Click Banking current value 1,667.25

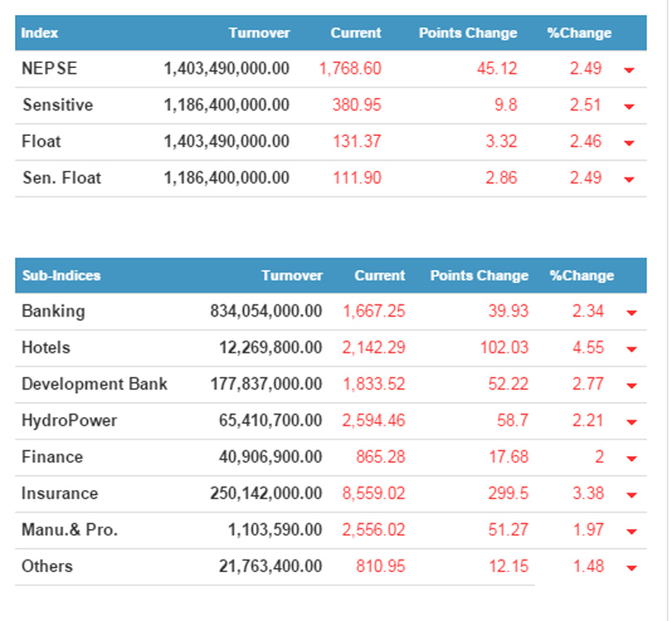(373, 312)
